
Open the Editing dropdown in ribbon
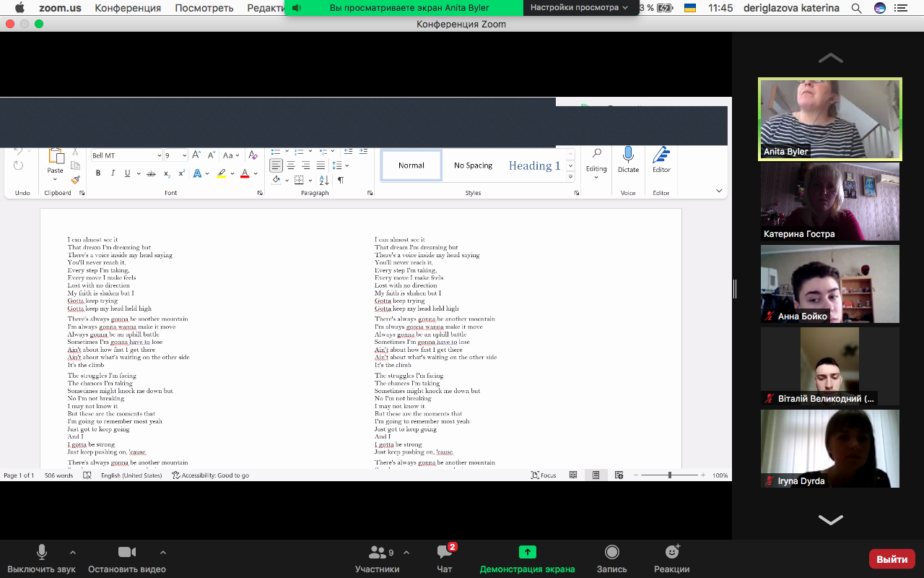point(596,164)
